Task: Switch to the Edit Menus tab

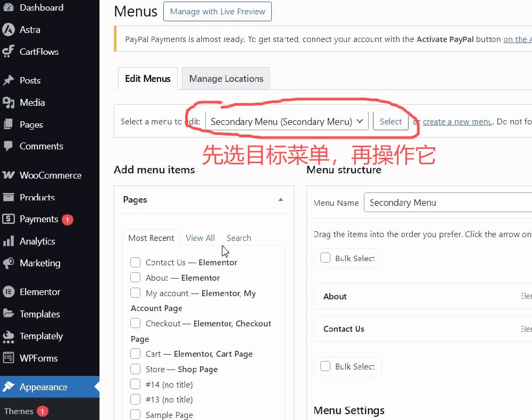Action: click(147, 79)
